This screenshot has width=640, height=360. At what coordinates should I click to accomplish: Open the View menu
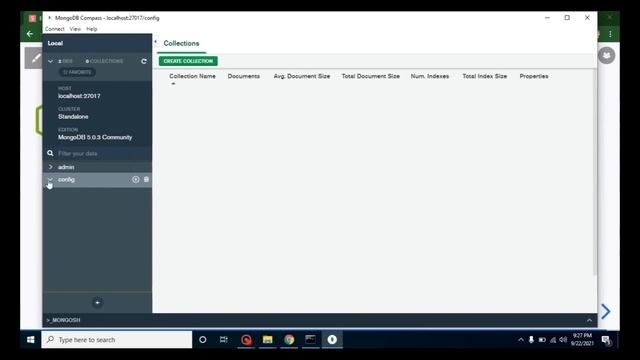point(75,29)
